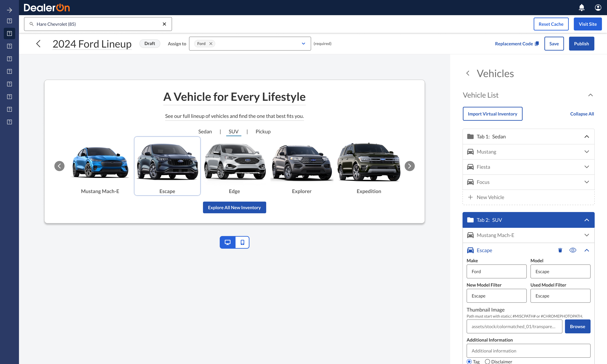Switch preview to Sedan tab
This screenshot has width=607, height=364.
[x=205, y=132]
